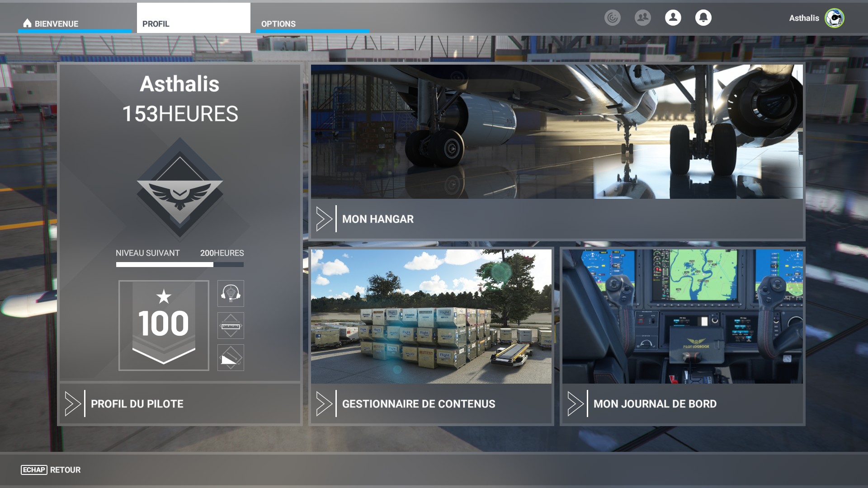Select the descent slope achievement badge

231,358
